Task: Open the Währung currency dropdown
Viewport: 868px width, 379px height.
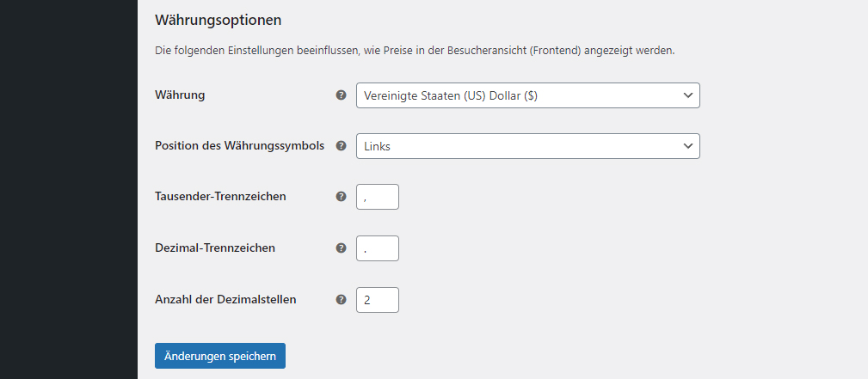Action: tap(528, 95)
